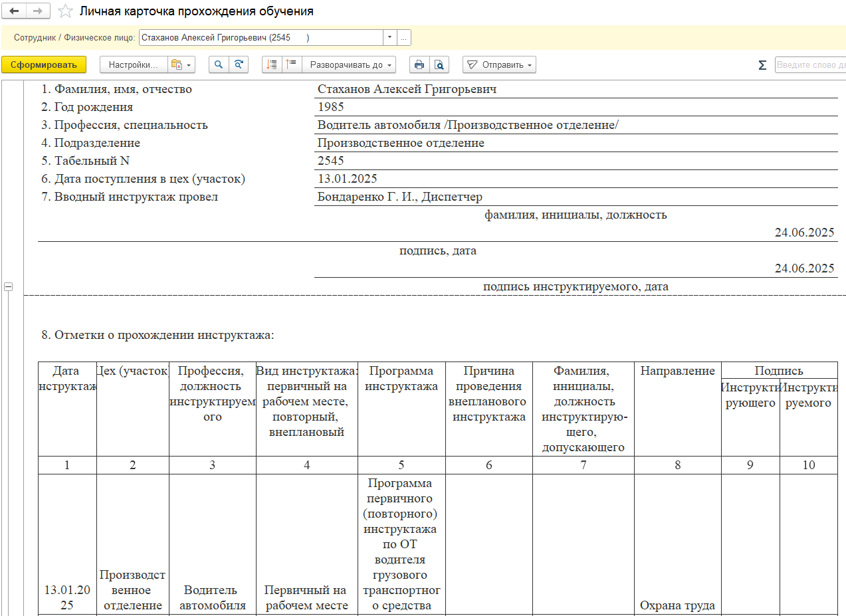Click the forward navigation arrow
This screenshot has width=846, height=616.
click(38, 11)
